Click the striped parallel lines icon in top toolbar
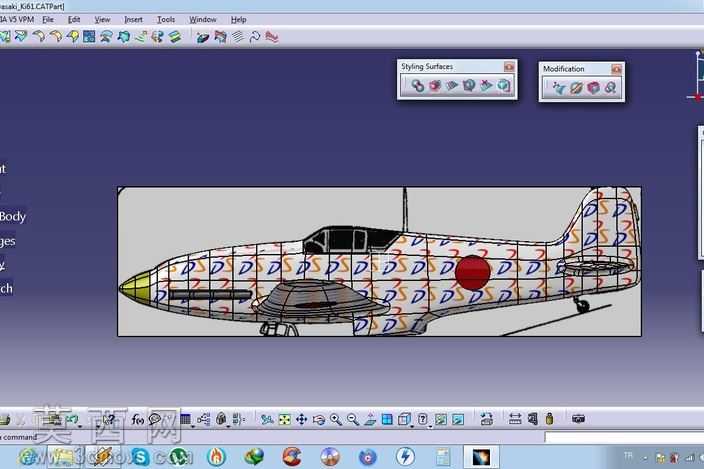Viewport: 704px width, 469px height. (x=238, y=37)
